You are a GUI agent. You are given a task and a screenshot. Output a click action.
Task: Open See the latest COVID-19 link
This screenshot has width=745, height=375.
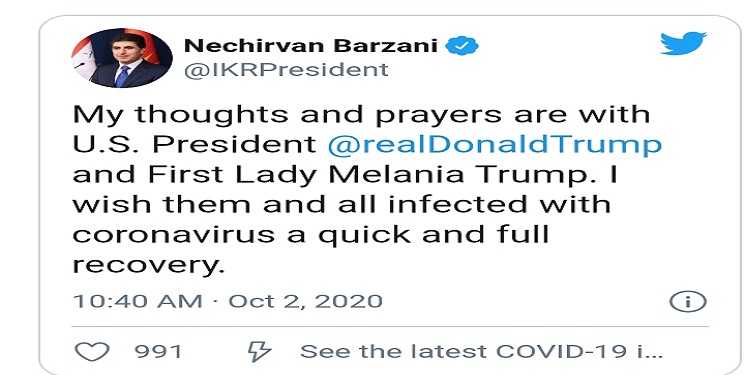click(481, 352)
